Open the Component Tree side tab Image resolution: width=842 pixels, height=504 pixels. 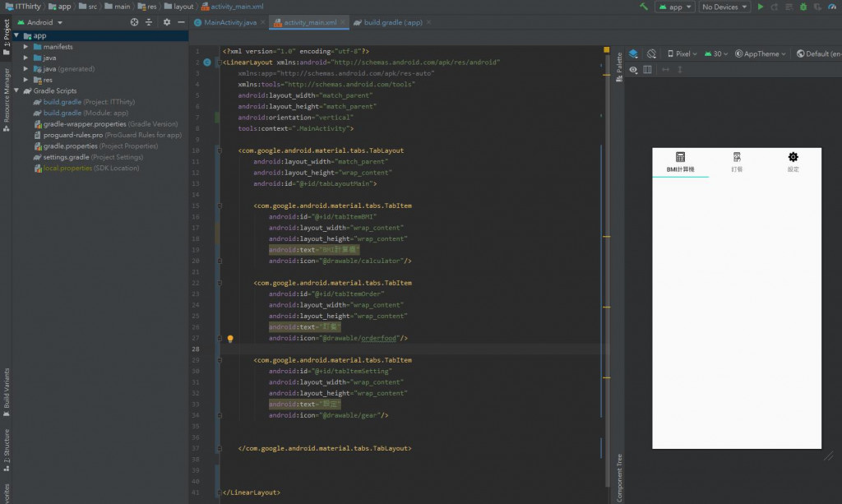pos(619,478)
